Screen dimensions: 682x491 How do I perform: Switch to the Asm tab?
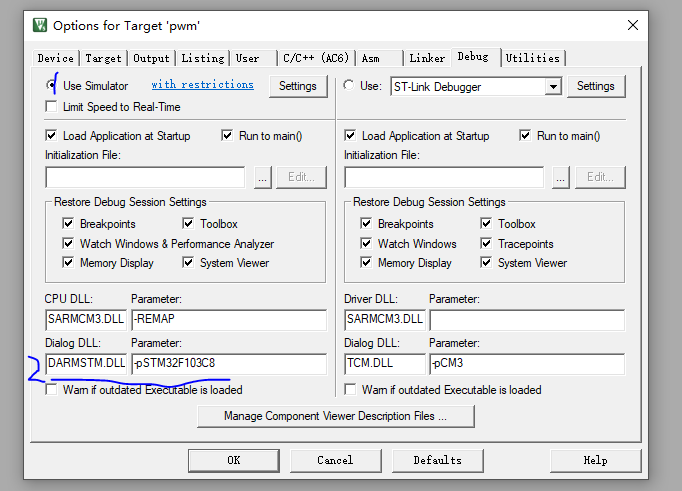(380, 58)
